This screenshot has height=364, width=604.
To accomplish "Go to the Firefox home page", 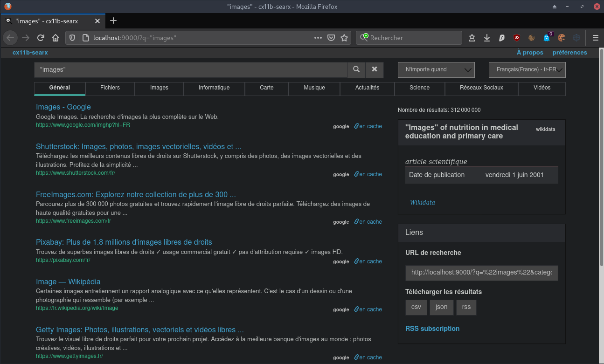I will [56, 38].
